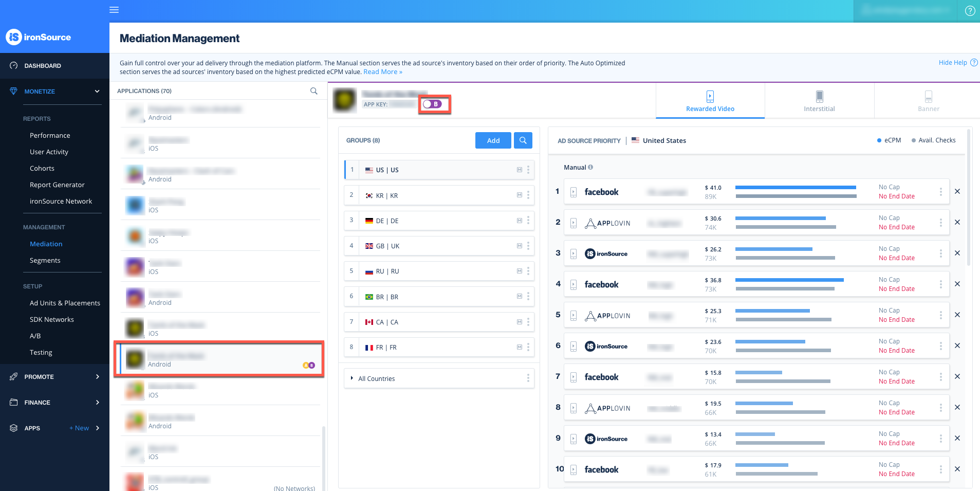
Task: Switch to the Interstitial tab
Action: [819, 101]
